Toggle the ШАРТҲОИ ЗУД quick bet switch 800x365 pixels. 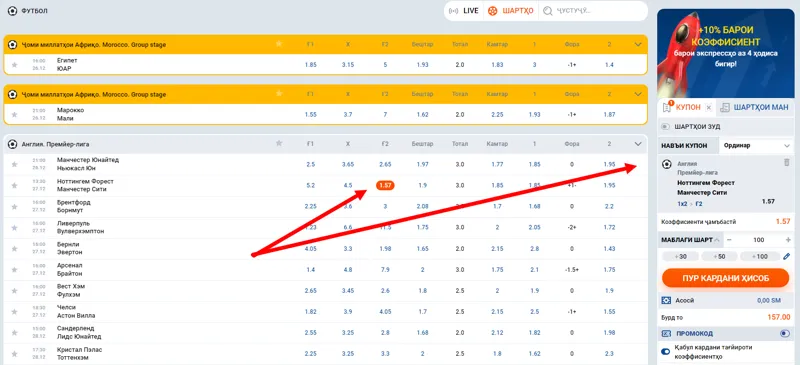[x=665, y=126]
